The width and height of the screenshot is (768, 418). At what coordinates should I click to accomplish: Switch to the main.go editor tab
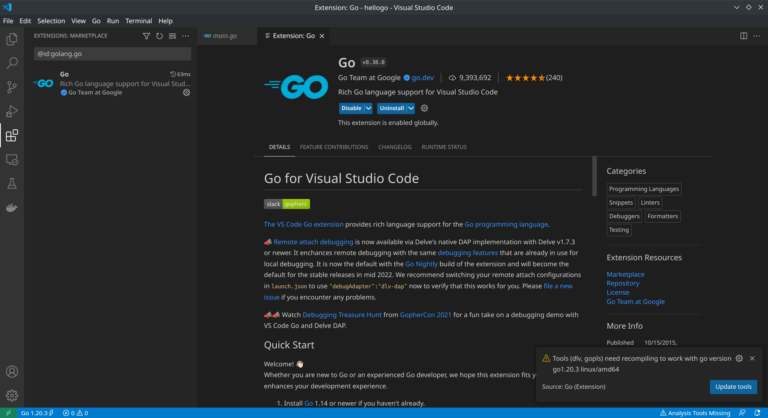(223, 36)
